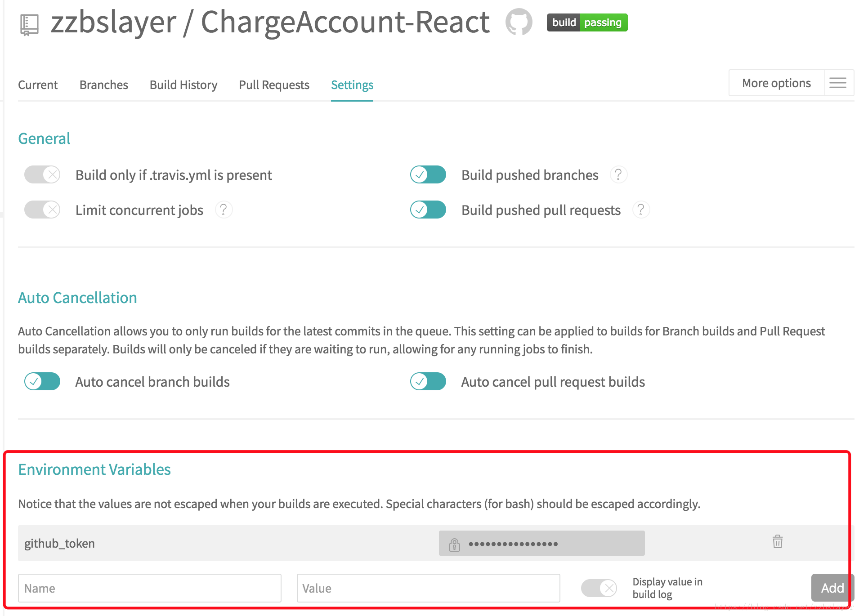
Task: Delete the github_token variable with the trash icon
Action: [x=778, y=541]
